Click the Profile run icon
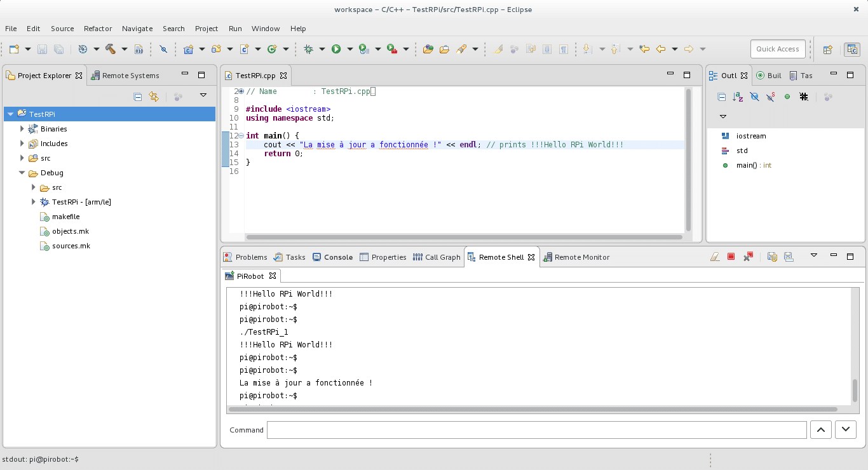Screen dimensions: 868x470 pos(363,49)
